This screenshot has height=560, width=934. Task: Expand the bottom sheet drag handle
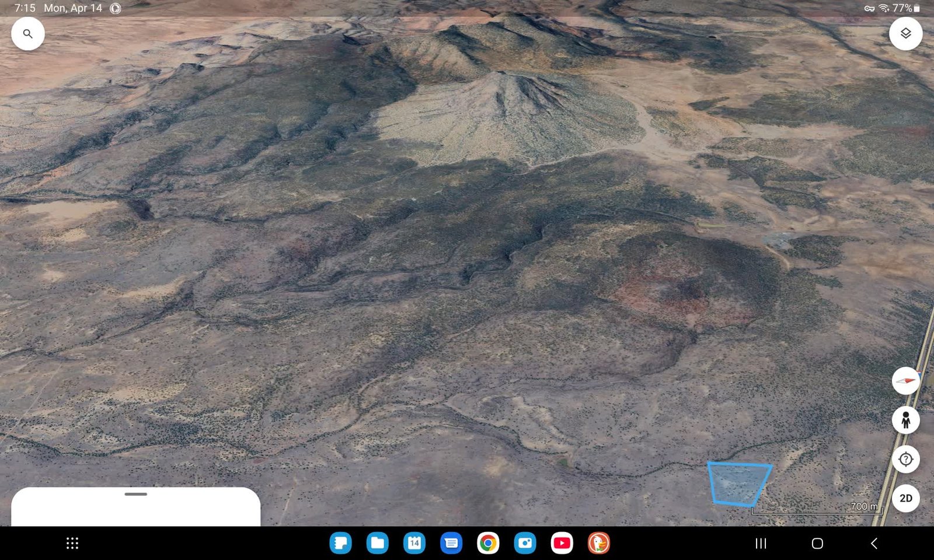(x=135, y=494)
